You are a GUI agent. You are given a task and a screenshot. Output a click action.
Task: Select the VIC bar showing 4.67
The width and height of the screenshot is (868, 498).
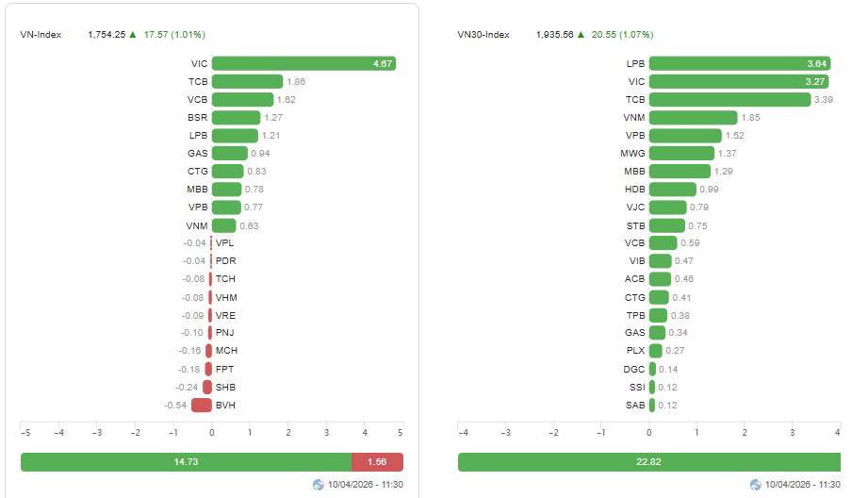coord(303,64)
